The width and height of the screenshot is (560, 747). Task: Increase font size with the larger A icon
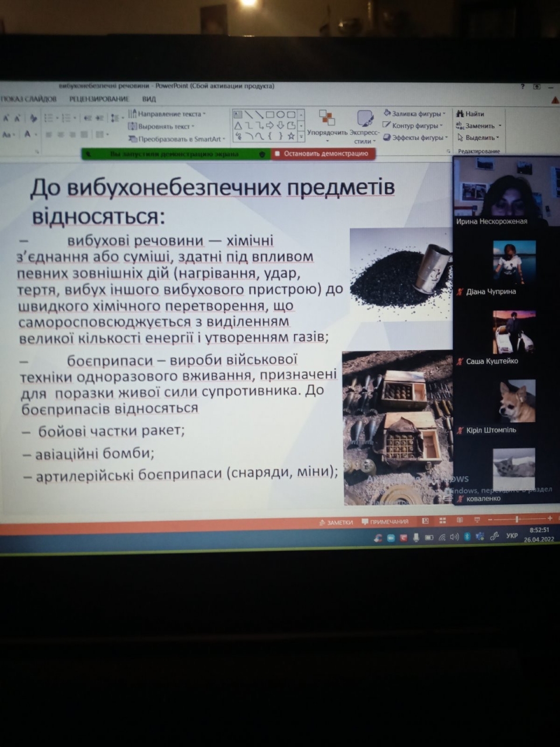5,118
